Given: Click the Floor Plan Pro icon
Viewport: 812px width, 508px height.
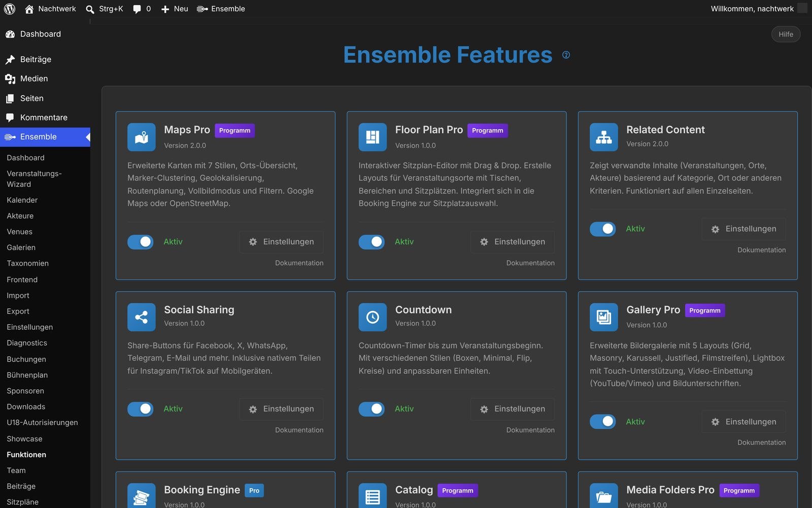Looking at the screenshot, I should tap(373, 137).
